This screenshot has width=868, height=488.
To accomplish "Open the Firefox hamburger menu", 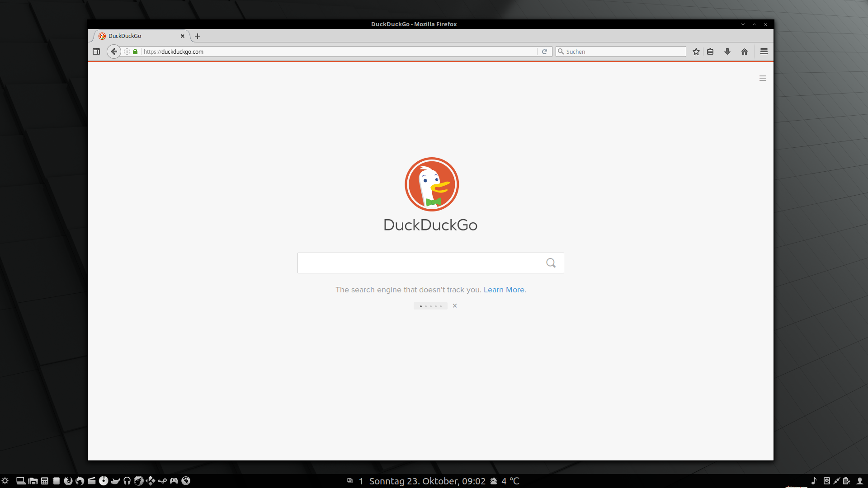I will tap(764, 52).
